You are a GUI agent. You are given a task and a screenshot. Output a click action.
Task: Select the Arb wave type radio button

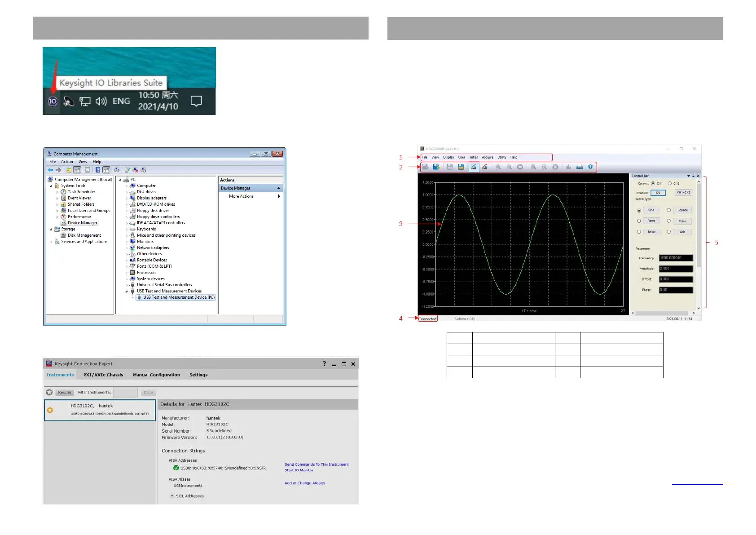point(668,232)
